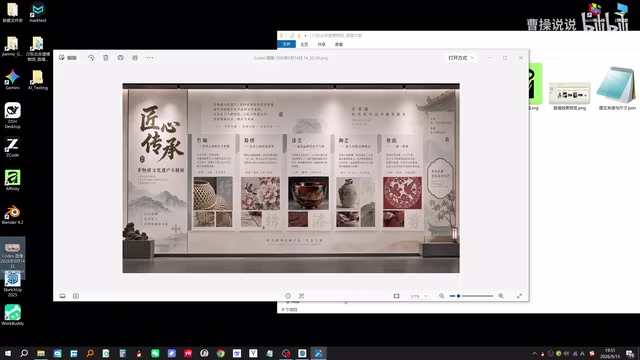This screenshot has width=640, height=360.
Task: Click the displayed exhibition wall image
Action: 291,178
